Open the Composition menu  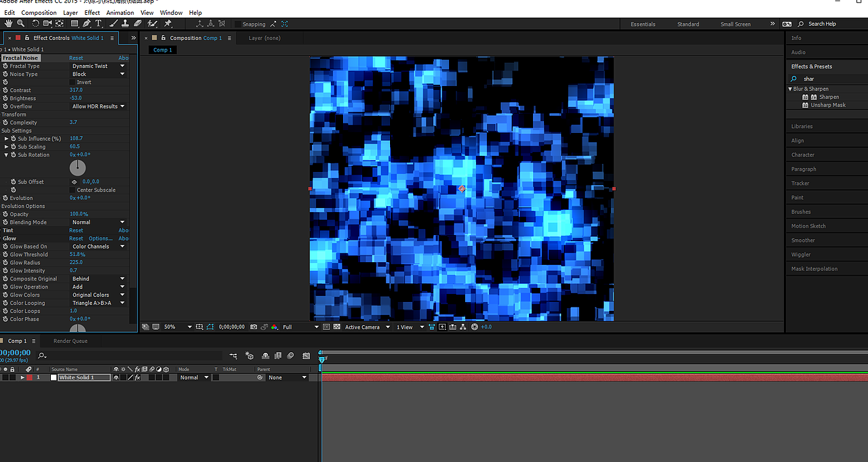[x=38, y=12]
